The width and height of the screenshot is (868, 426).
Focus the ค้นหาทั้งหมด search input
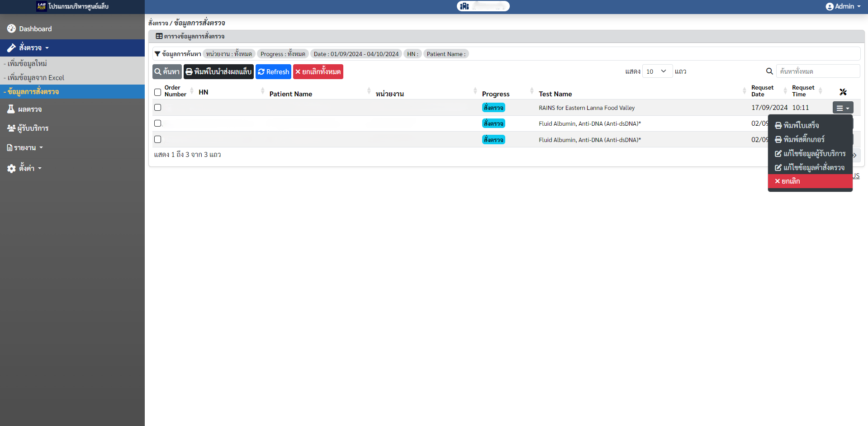coord(817,71)
